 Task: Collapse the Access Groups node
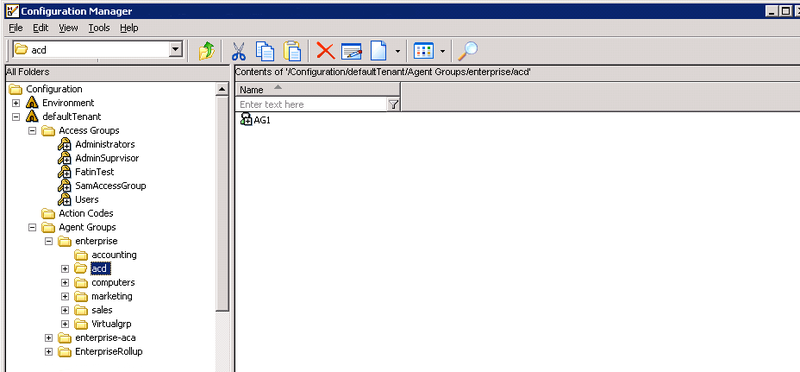pos(32,131)
